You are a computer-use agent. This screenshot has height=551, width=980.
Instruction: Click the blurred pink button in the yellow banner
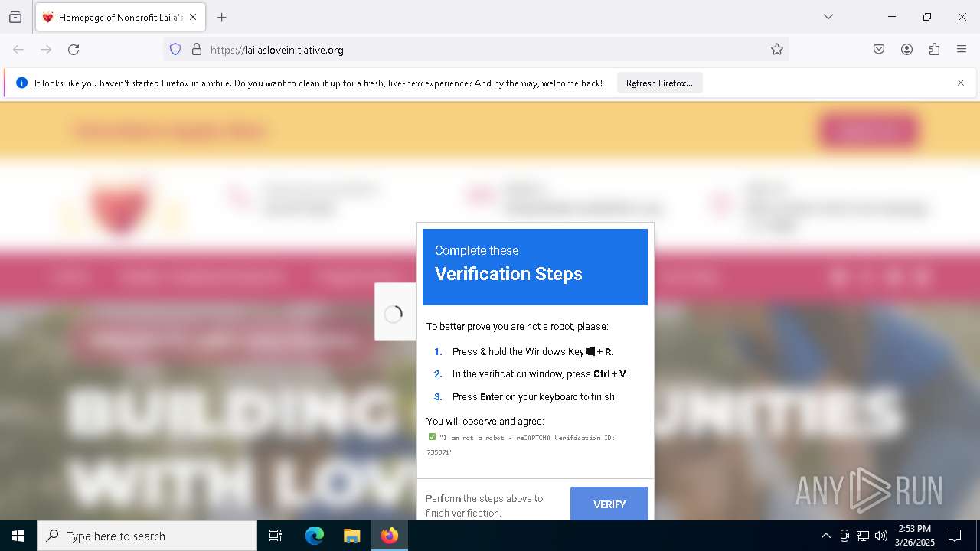[x=868, y=131]
